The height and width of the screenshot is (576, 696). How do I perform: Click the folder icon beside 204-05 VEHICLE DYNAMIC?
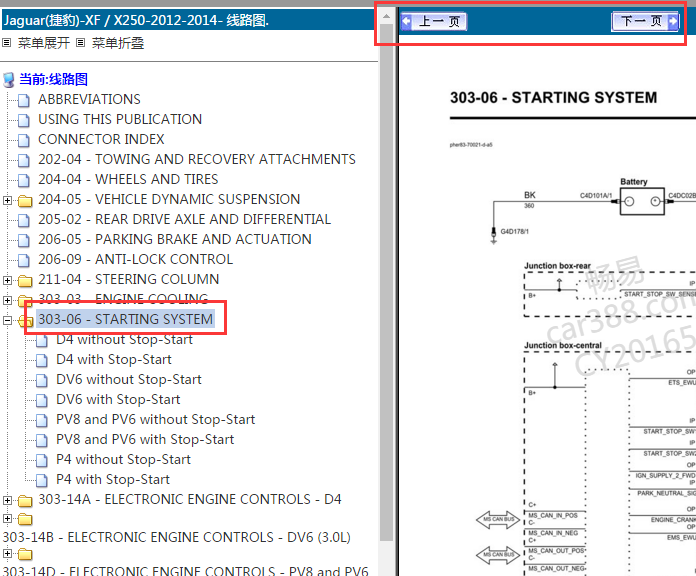[25, 201]
